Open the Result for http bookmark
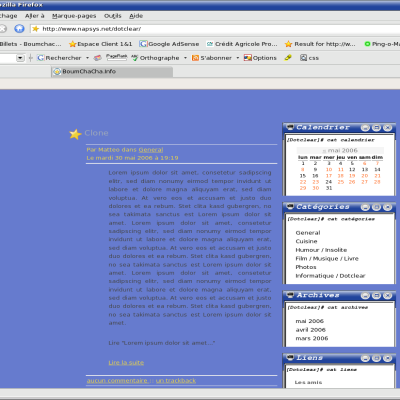The image size is (400, 400). 320,44
